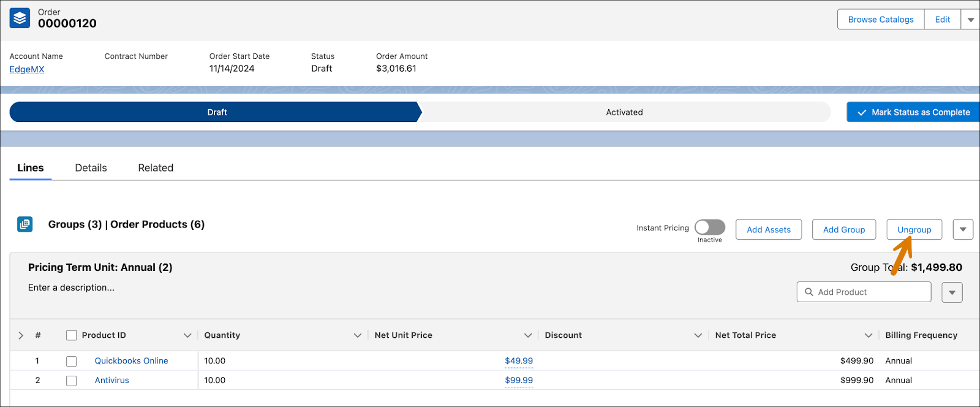Click the magnifier icon in Add Product
Screen dimensions: 980x407
(809, 292)
